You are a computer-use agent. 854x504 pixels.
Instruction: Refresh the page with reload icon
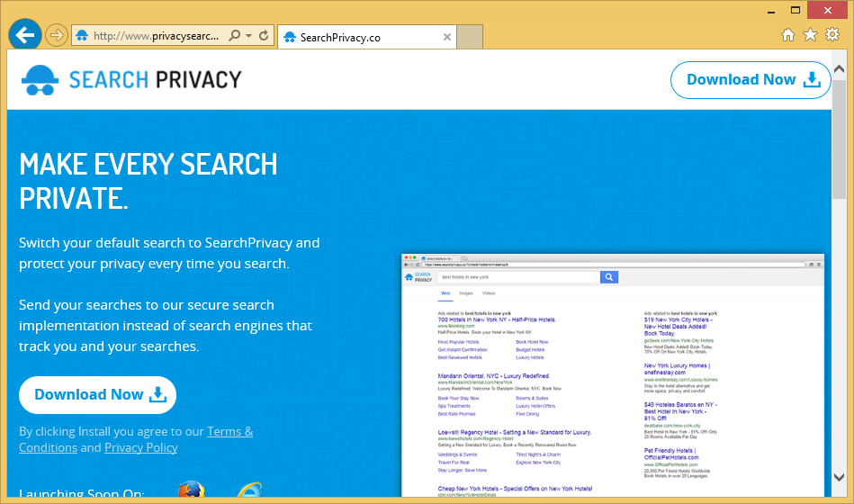click(x=265, y=35)
